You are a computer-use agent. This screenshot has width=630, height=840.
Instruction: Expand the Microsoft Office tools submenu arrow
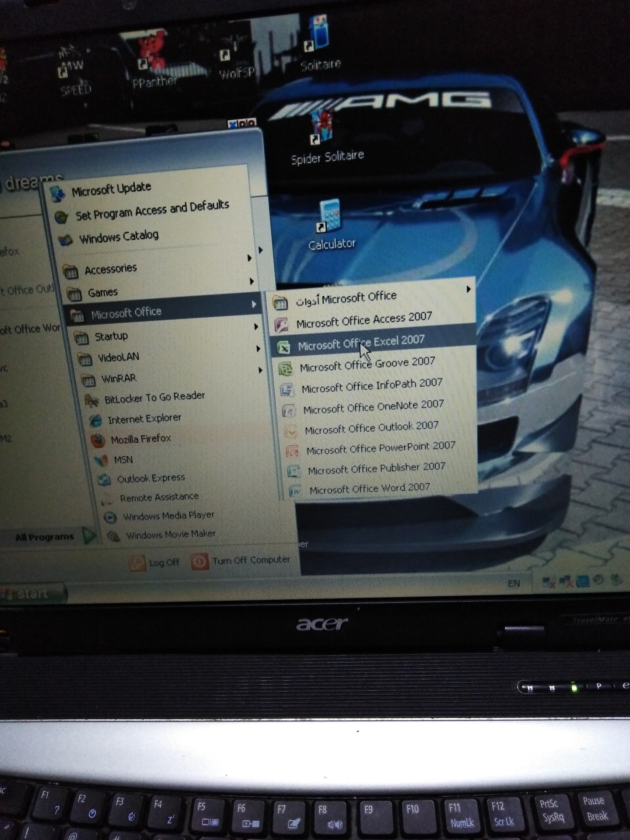click(x=468, y=289)
